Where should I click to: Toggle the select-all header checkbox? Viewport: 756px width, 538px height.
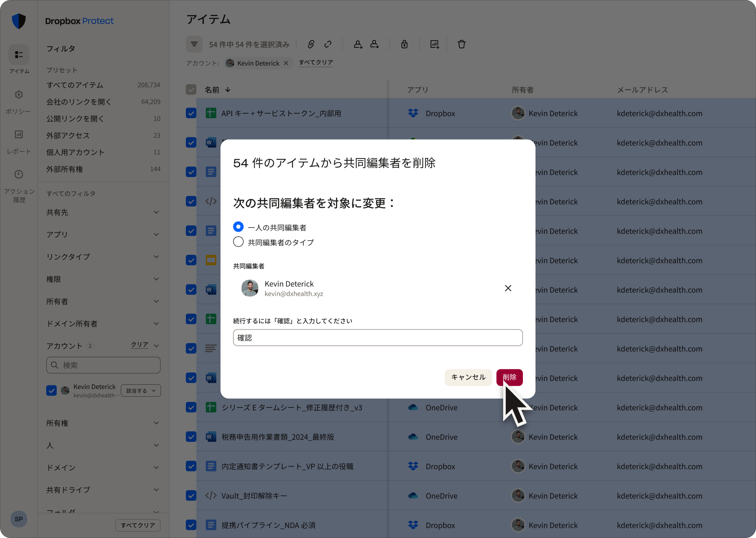(191, 90)
